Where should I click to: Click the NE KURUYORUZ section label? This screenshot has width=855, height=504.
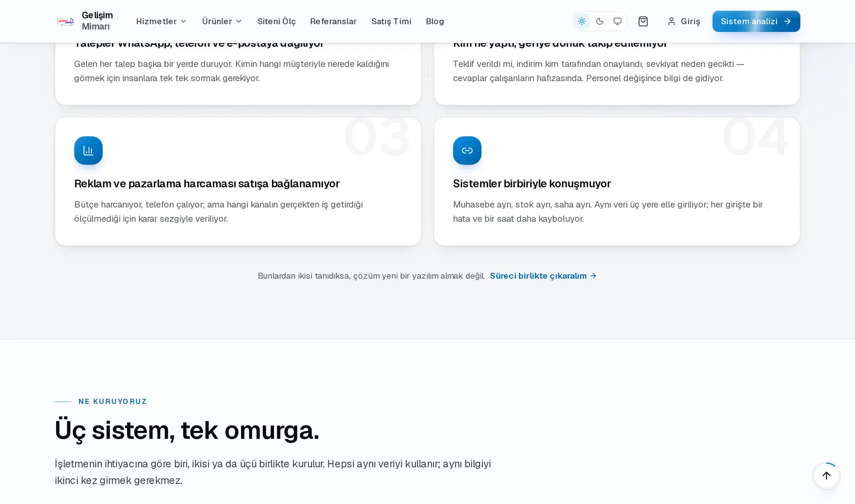pyautogui.click(x=112, y=401)
